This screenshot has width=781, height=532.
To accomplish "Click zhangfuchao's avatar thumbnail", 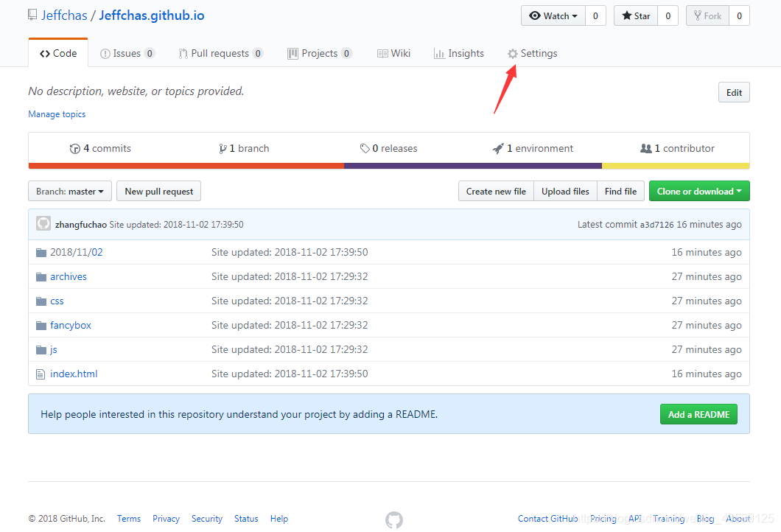I will point(43,224).
